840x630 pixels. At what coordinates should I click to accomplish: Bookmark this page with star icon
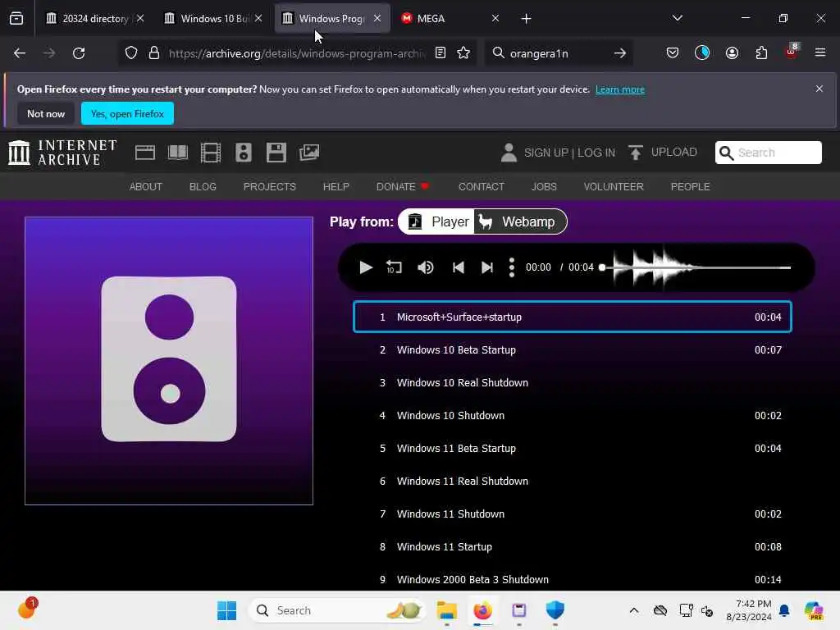pos(463,53)
